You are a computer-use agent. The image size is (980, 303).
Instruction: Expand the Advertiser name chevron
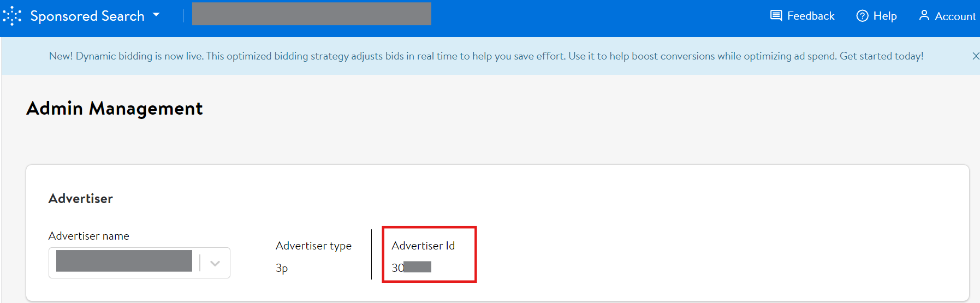click(x=215, y=263)
